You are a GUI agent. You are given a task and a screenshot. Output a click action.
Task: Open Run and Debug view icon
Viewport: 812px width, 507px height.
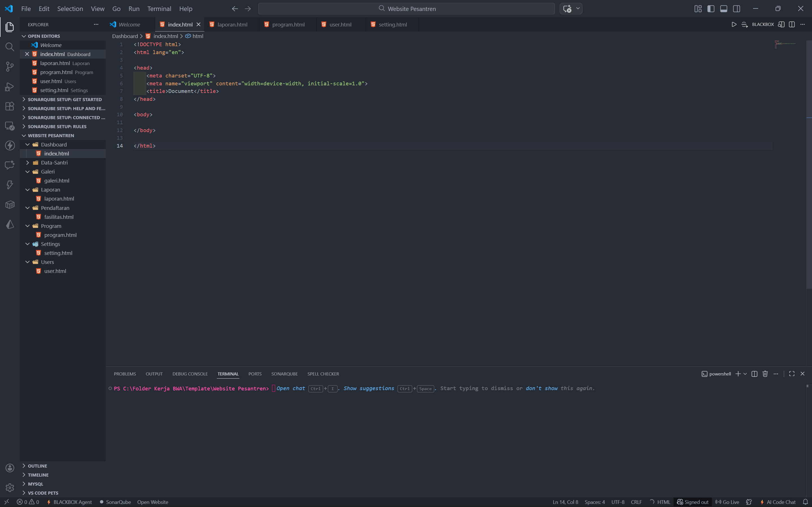coord(10,87)
